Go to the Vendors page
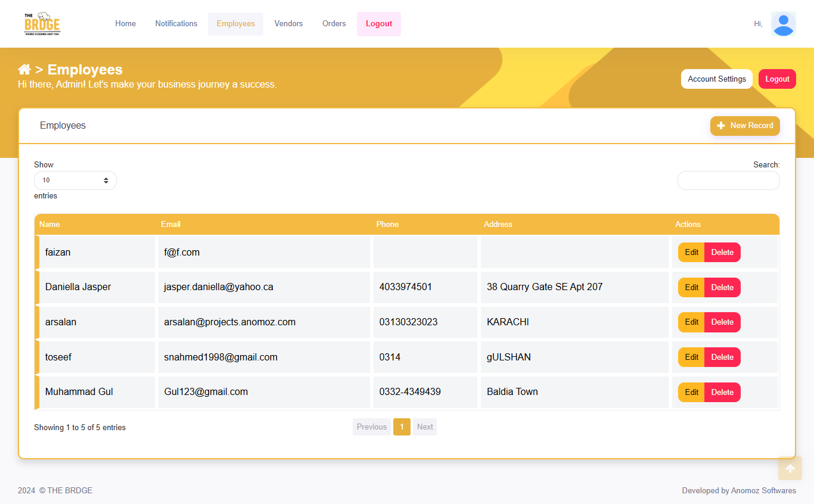The height and width of the screenshot is (504, 814). click(x=288, y=24)
